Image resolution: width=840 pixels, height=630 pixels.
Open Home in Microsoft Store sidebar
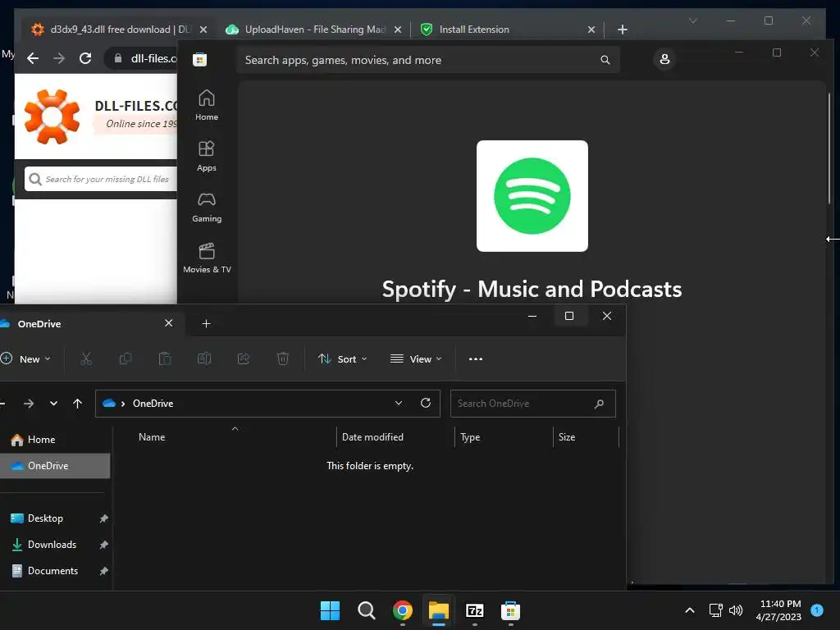pyautogui.click(x=206, y=106)
